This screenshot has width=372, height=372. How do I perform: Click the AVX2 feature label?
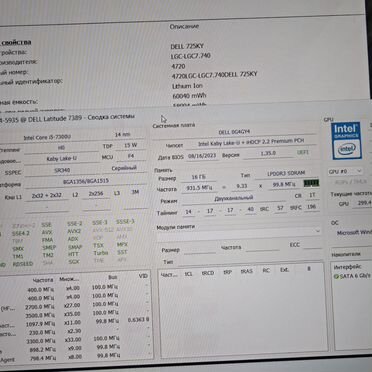tap(74, 231)
